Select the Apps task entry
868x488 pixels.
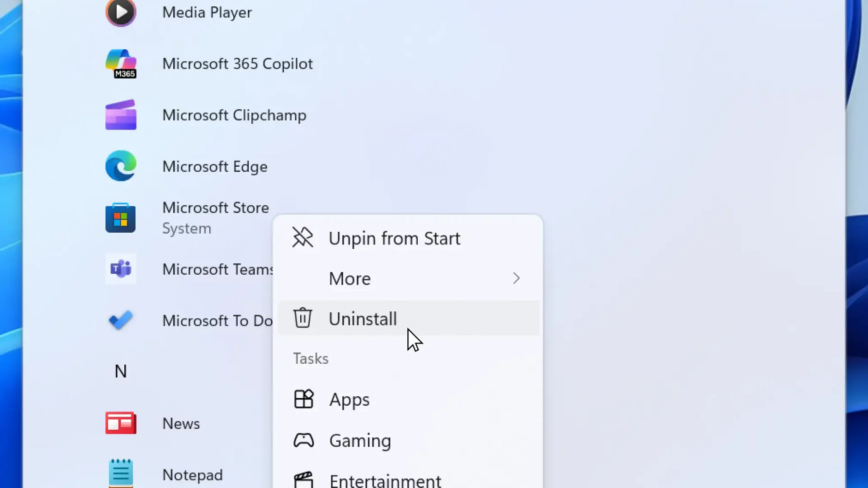point(409,399)
